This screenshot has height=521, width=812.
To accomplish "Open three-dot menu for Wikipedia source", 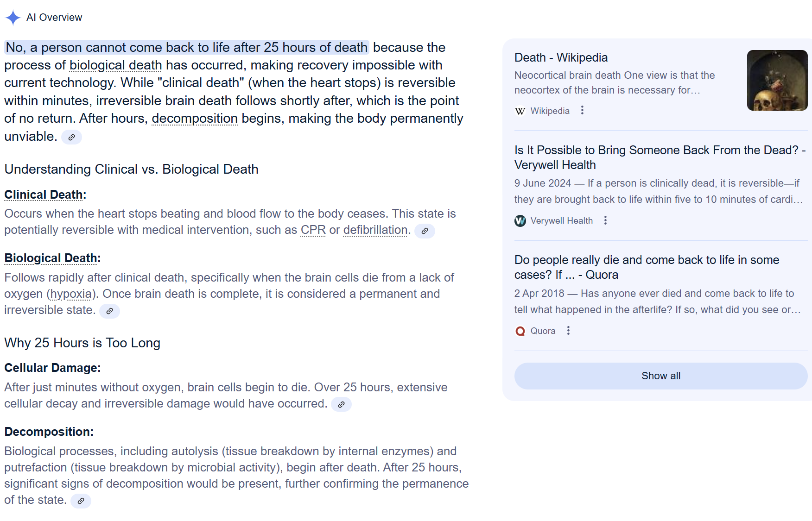I will pos(582,110).
